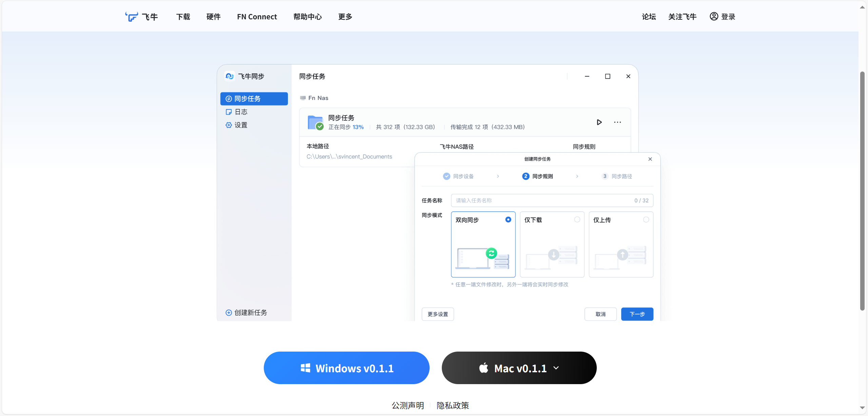Image resolution: width=868 pixels, height=416 pixels.
Task: Open 更多设置 in the dialog
Action: (x=438, y=314)
